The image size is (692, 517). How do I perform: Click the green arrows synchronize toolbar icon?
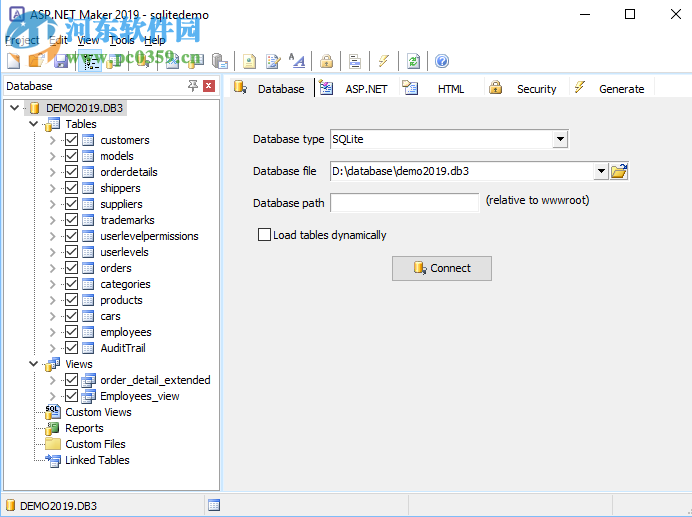(413, 61)
